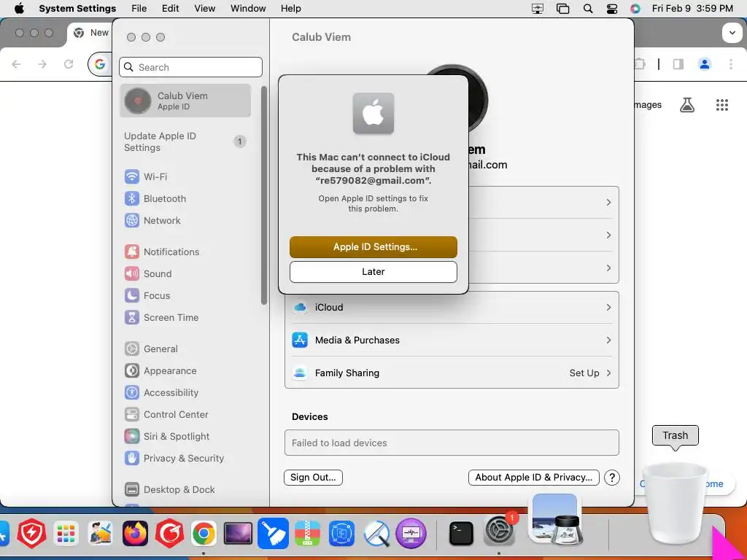Toggle Chrome side panel icon
747x560 pixels.
[678, 64]
